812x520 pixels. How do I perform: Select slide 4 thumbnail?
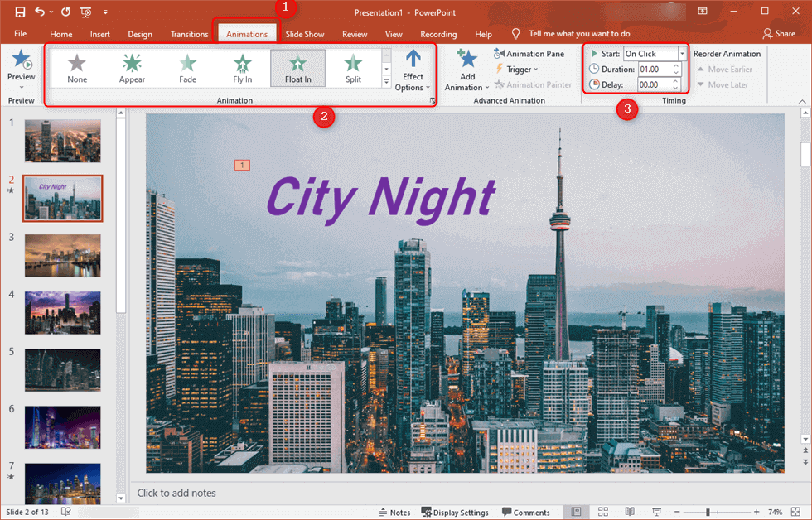coord(63,312)
